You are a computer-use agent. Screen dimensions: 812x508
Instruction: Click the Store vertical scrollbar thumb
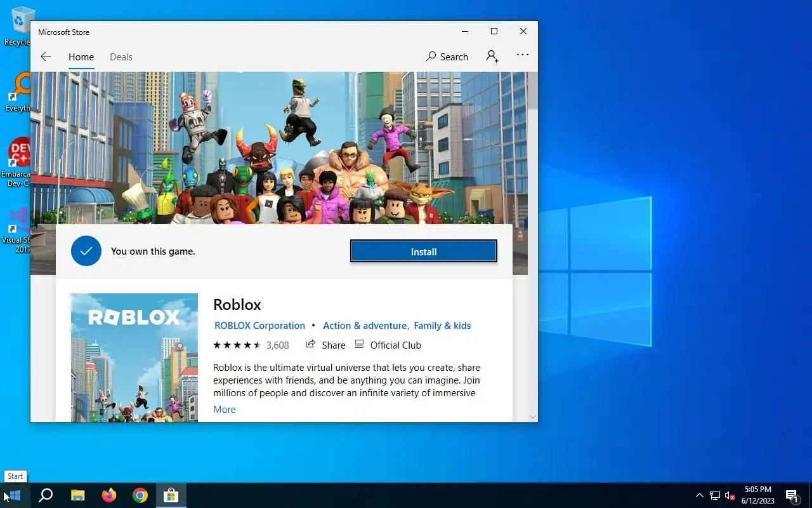point(533,91)
